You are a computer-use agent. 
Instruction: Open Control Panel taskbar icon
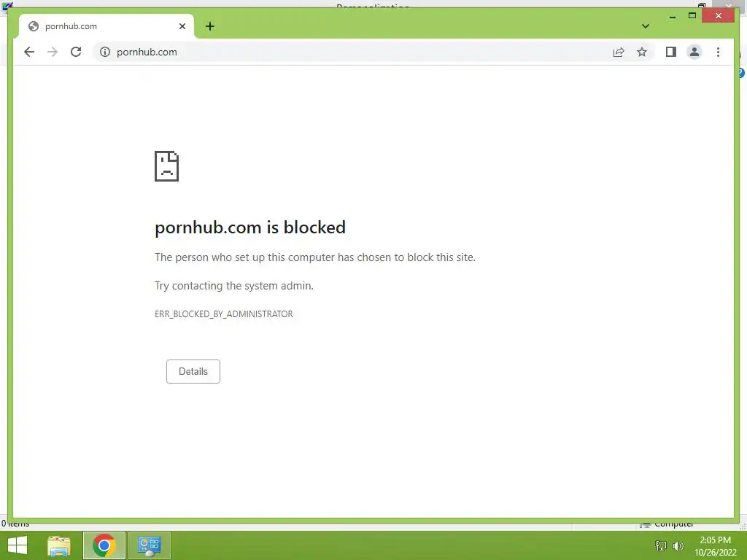point(149,545)
